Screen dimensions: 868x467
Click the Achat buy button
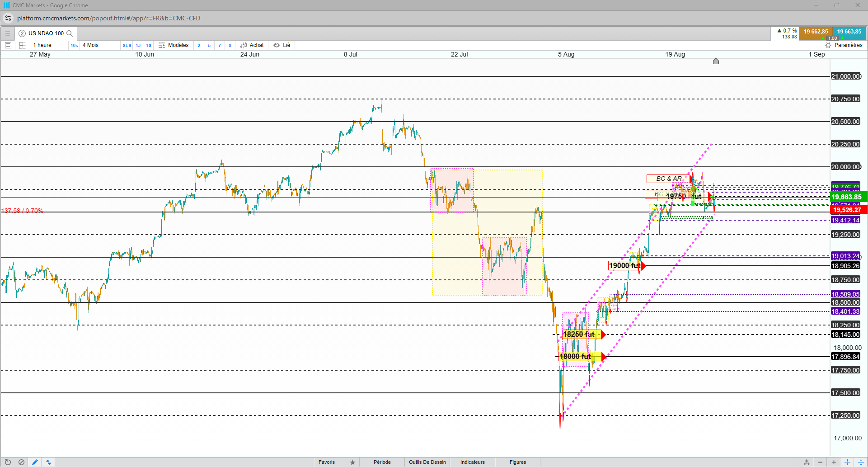point(252,45)
